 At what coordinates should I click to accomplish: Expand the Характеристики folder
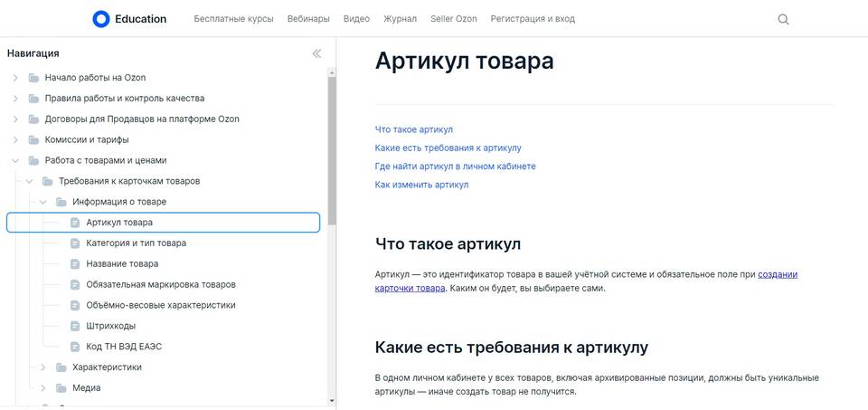(x=43, y=367)
